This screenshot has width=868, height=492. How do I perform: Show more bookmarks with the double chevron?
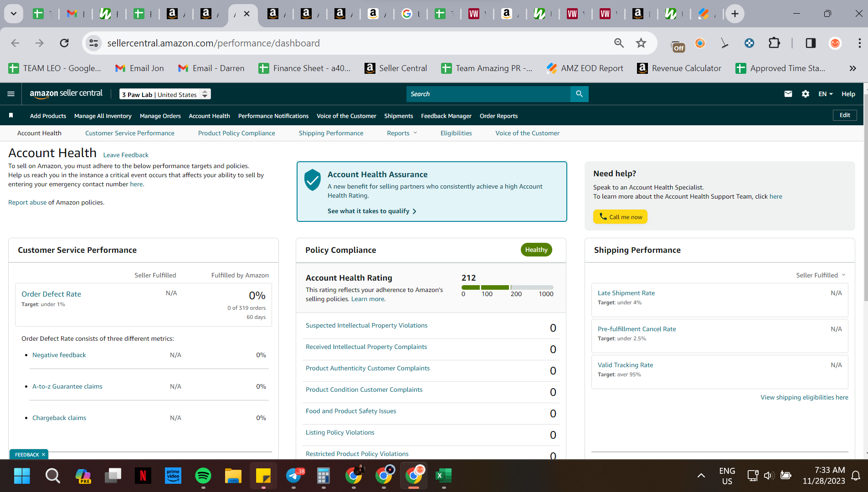[x=853, y=68]
